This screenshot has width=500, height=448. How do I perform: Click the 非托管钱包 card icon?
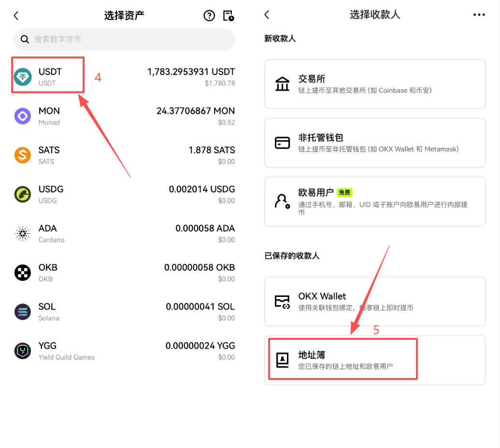[x=282, y=143]
